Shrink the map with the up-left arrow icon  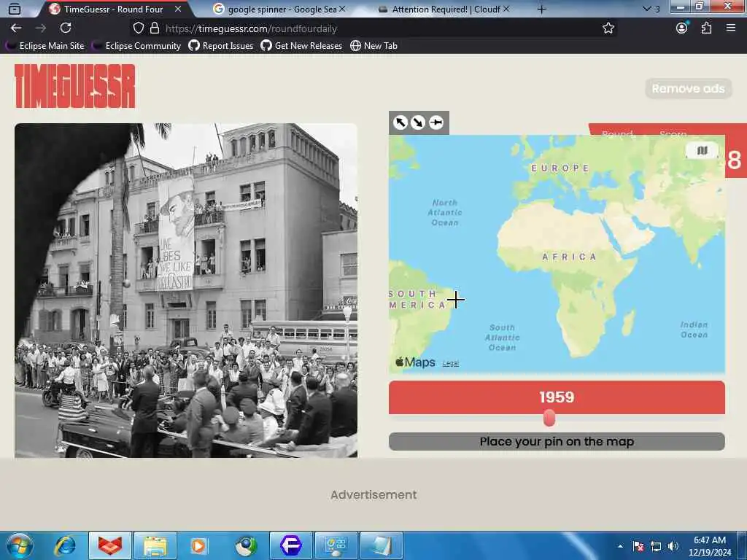click(x=400, y=122)
